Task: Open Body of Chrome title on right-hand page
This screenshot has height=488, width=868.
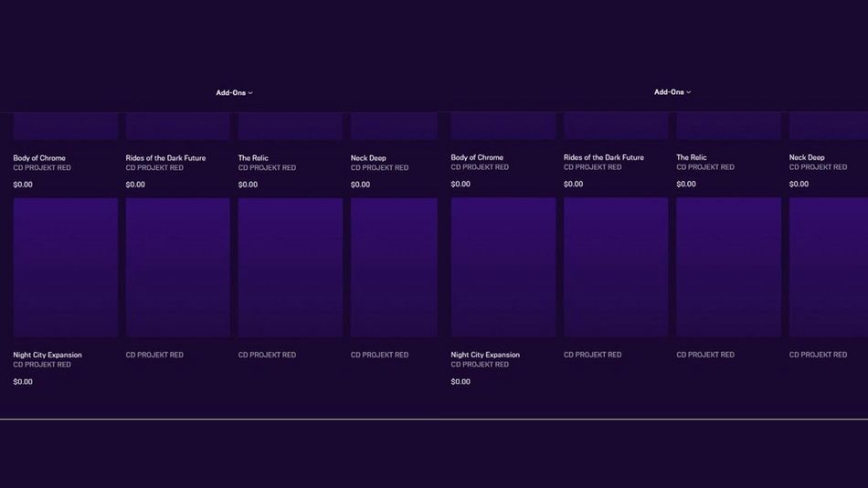Action: pyautogui.click(x=477, y=157)
